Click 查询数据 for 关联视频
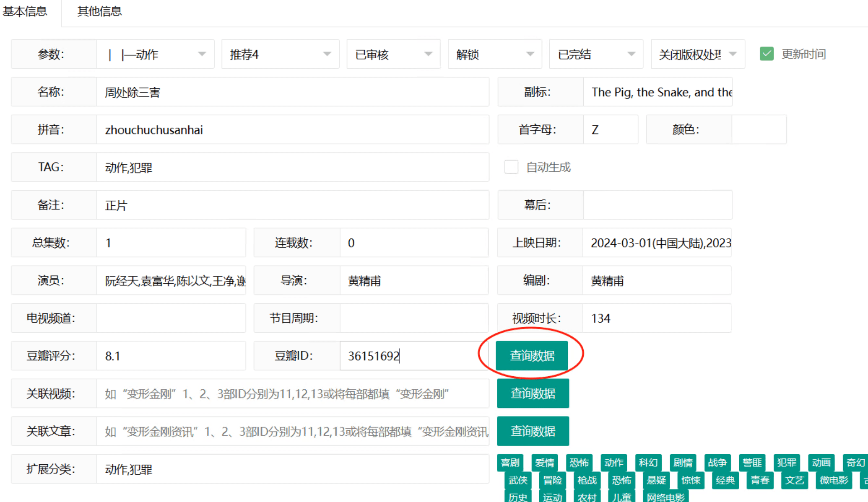The height and width of the screenshot is (502, 868). (x=533, y=393)
